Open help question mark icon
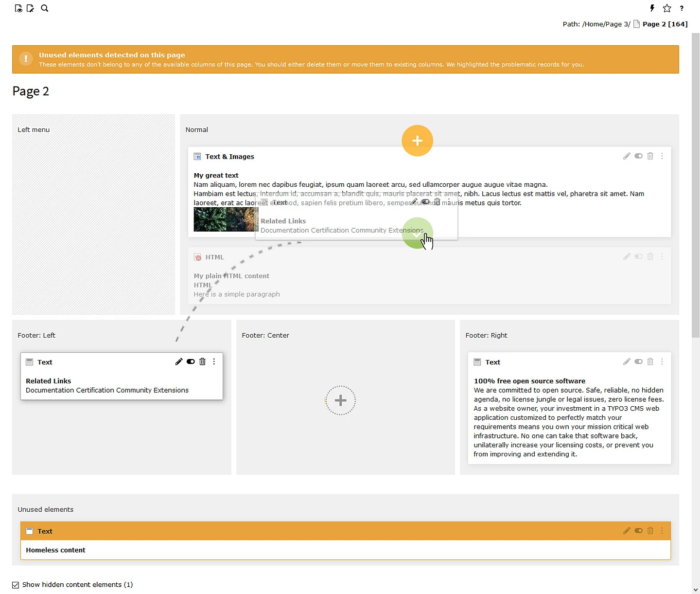700x594 pixels. click(x=682, y=8)
